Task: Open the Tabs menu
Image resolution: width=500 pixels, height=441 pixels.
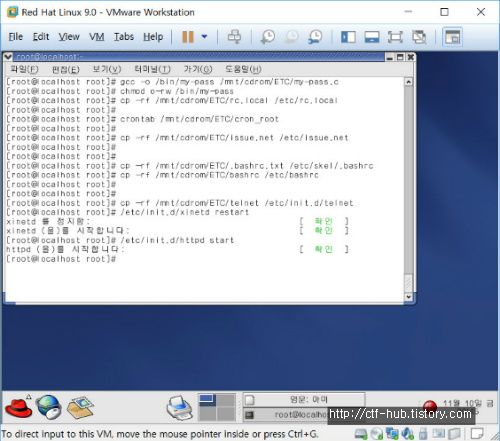Action: pos(124,37)
